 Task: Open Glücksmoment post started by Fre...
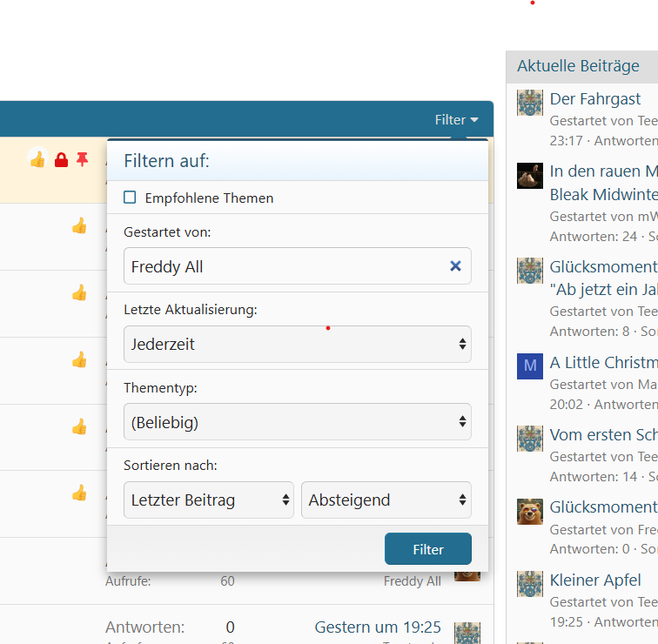coord(603,506)
